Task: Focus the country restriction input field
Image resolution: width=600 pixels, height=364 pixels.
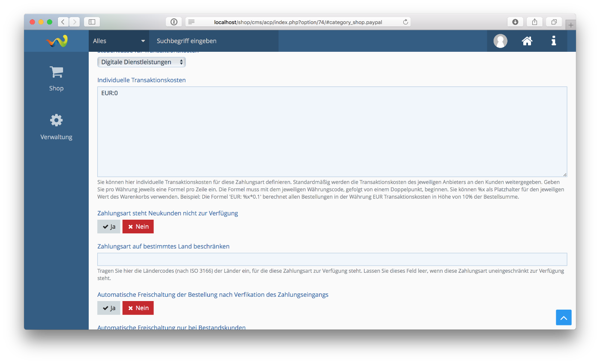Action: tap(332, 260)
